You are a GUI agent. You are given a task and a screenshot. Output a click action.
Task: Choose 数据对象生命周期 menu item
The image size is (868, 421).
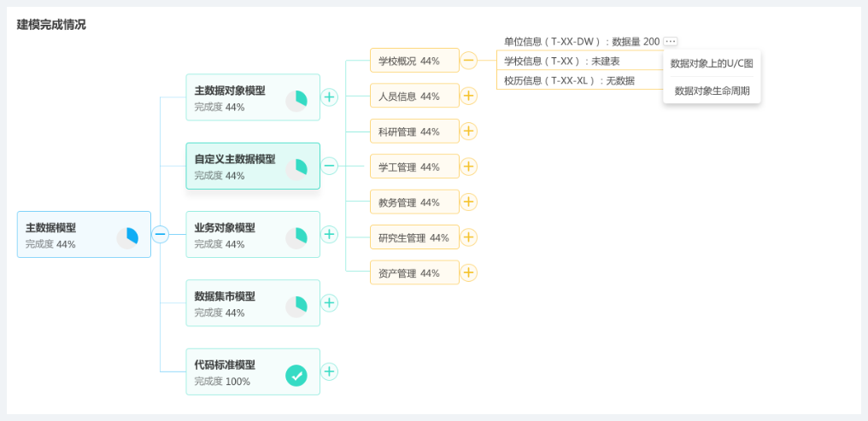[x=712, y=91]
